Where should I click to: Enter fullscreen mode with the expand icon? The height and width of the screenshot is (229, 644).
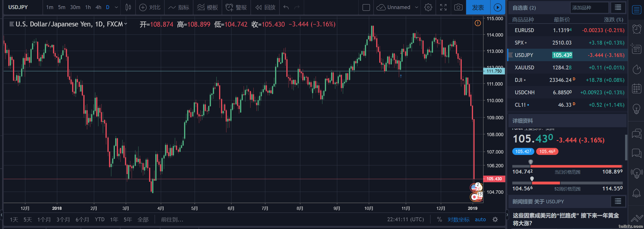443,7
